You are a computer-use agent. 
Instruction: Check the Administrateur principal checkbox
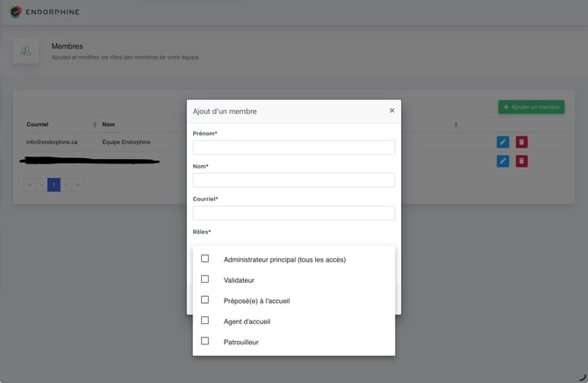(x=204, y=258)
